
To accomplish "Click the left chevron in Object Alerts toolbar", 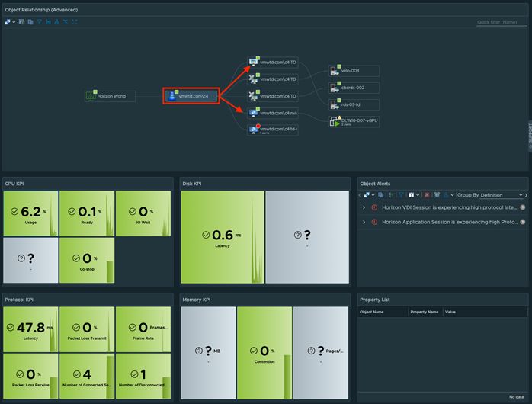I will tap(359, 195).
